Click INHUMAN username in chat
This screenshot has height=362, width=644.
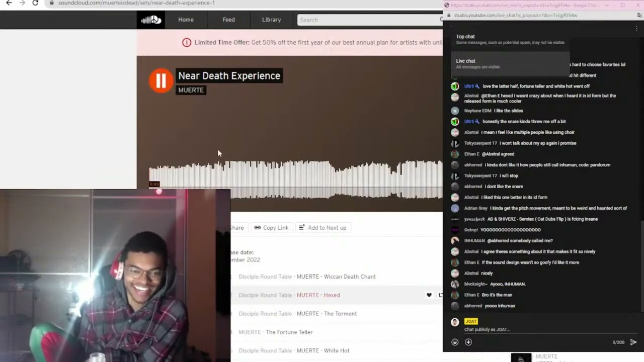pyautogui.click(x=474, y=241)
